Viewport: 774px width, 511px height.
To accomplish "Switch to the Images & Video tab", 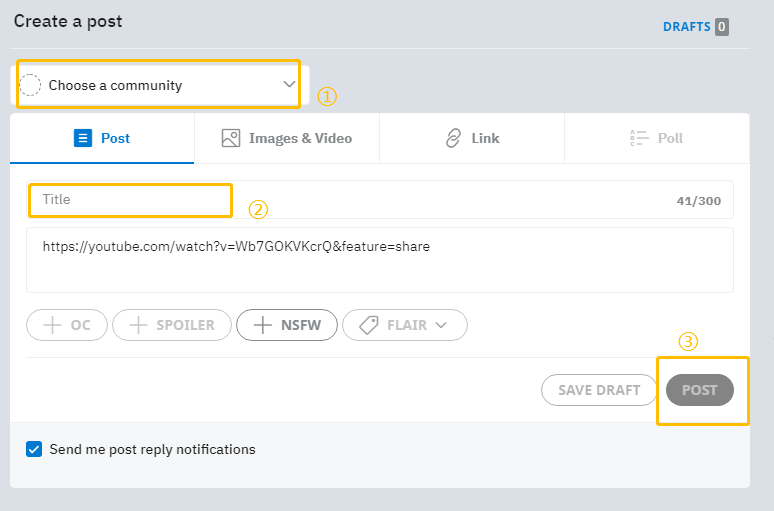I will point(287,138).
